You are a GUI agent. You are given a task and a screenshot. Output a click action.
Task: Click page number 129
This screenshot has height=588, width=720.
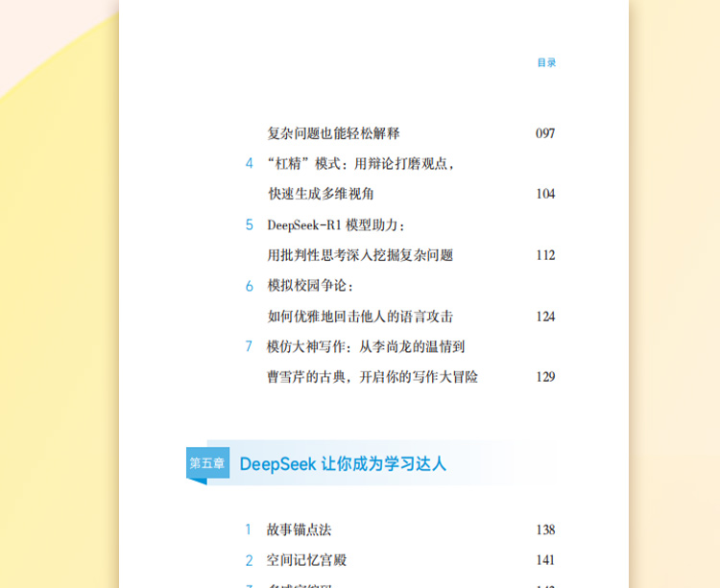tap(545, 377)
